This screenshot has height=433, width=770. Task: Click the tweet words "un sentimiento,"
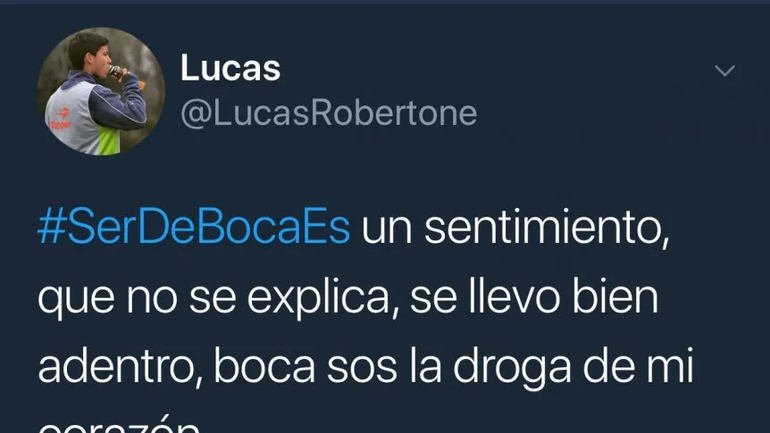point(515,227)
